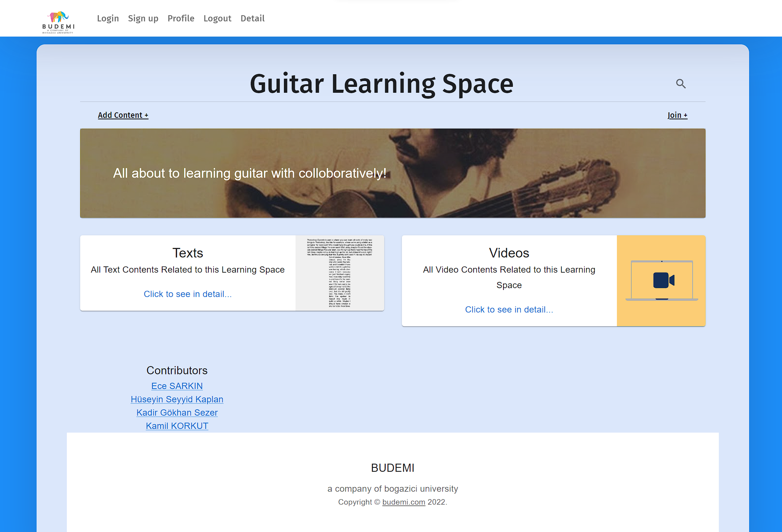Viewport: 782px width, 532px height.
Task: Select Detail from the navigation bar
Action: pos(252,18)
